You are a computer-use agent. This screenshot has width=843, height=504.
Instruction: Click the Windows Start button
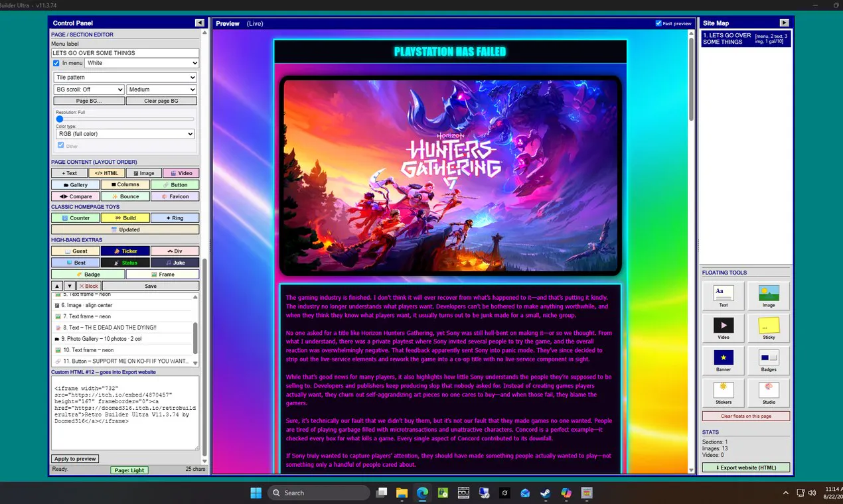[x=256, y=493]
